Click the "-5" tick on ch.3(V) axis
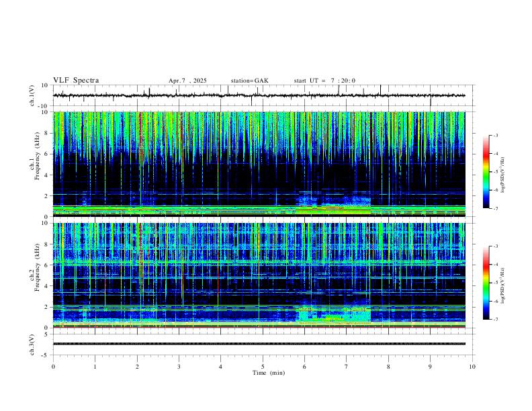 click(x=46, y=355)
